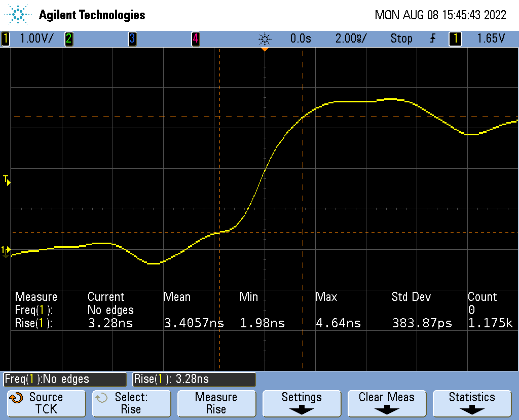Click the Agilent Technologies starburst logo
The image size is (519, 420).
pyautogui.click(x=19, y=15)
